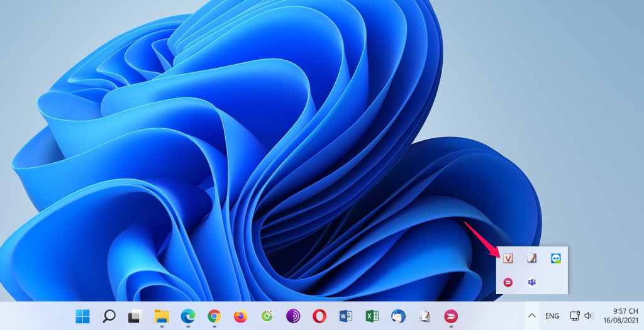The height and width of the screenshot is (330, 644).
Task: Open Firefox from the taskbar
Action: click(x=241, y=316)
